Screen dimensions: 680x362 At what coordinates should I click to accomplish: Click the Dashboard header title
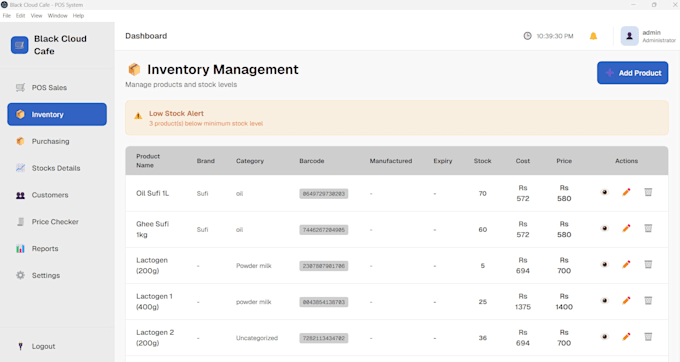[146, 36]
